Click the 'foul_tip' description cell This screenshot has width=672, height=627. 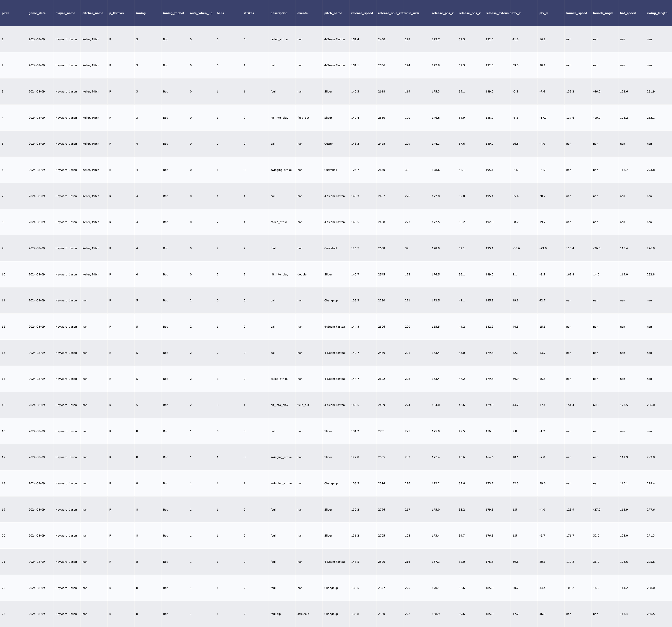pyautogui.click(x=275, y=614)
